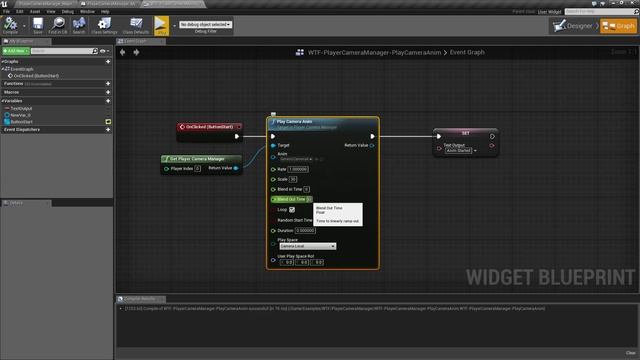The height and width of the screenshot is (360, 640).
Task: Click the Duration value field
Action: click(x=305, y=231)
